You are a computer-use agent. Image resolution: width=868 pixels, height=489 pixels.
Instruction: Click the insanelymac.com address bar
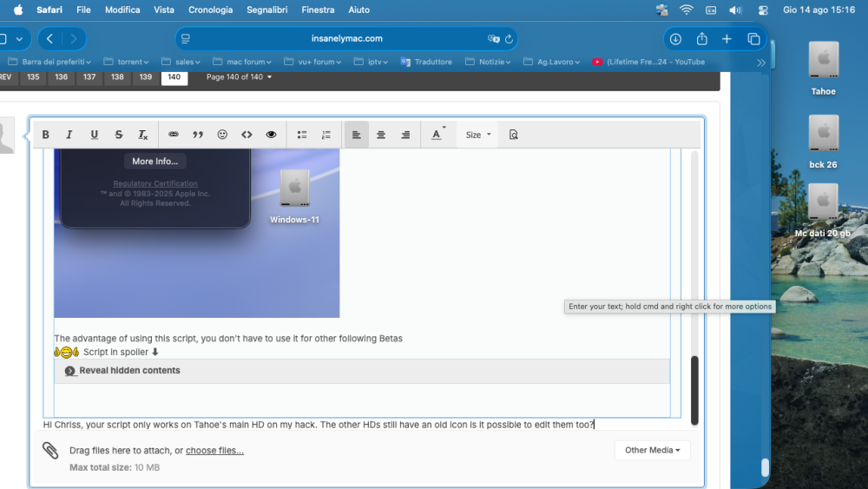[x=346, y=38]
